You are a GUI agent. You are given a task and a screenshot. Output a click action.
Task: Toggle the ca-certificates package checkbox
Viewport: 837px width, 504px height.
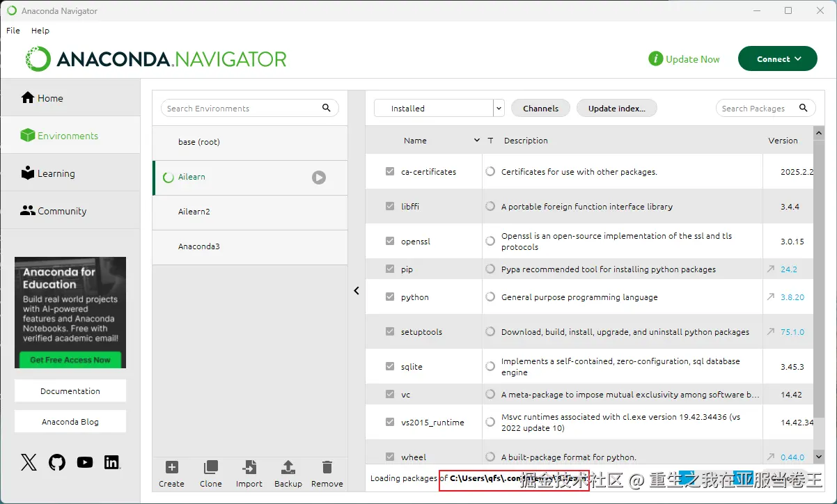pyautogui.click(x=390, y=171)
